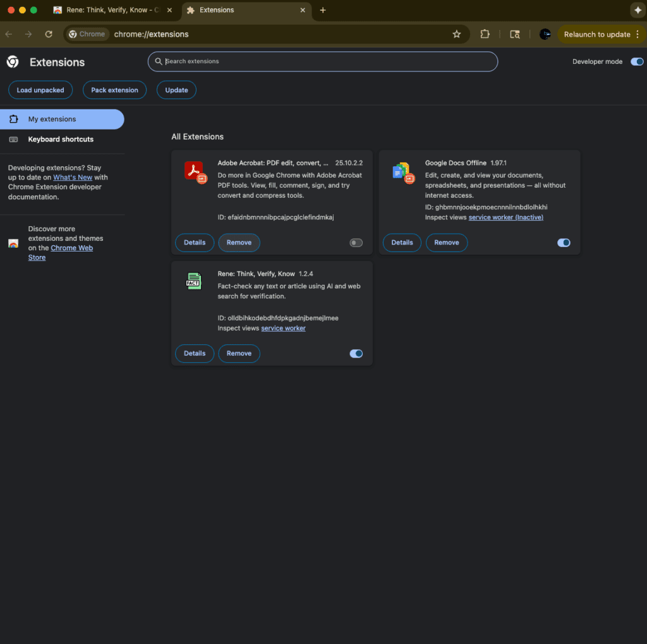Click the reload page icon
This screenshot has width=647, height=644.
(49, 34)
